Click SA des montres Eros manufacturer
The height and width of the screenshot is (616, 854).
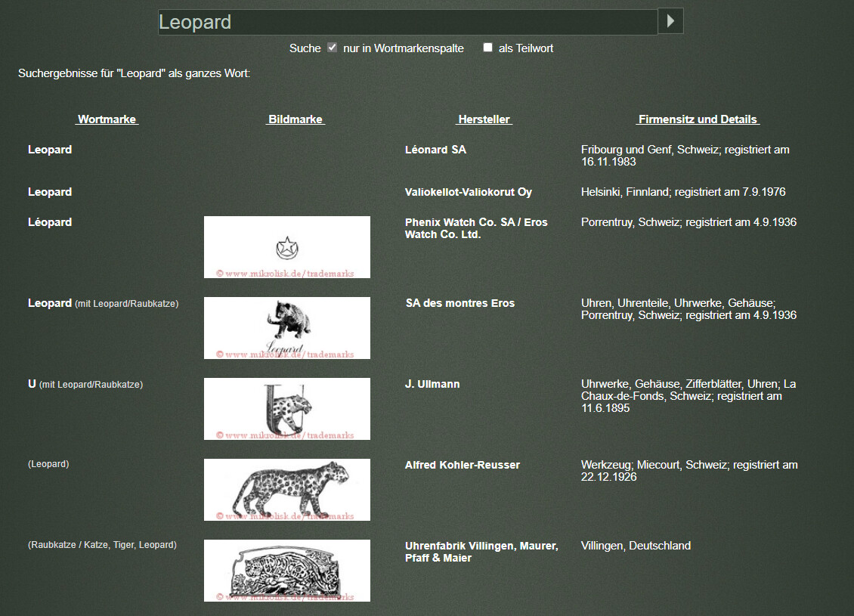(x=459, y=303)
